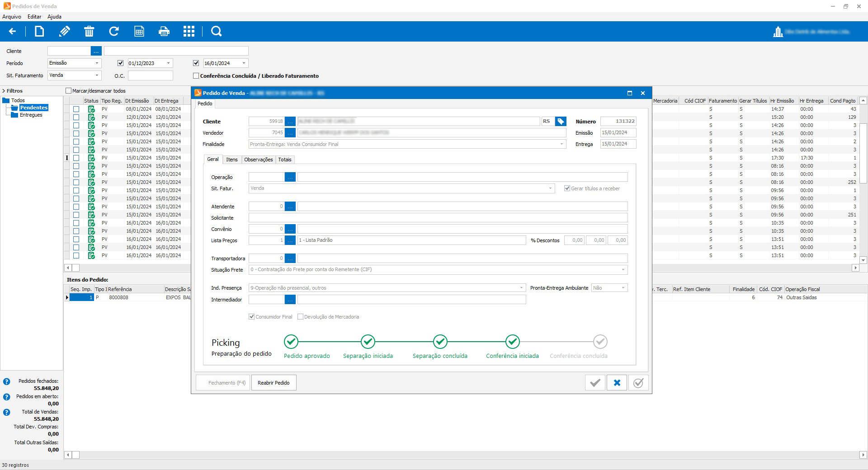
Task: Open the Pronta-Entrega Ambulante dropdown
Action: (x=623, y=288)
